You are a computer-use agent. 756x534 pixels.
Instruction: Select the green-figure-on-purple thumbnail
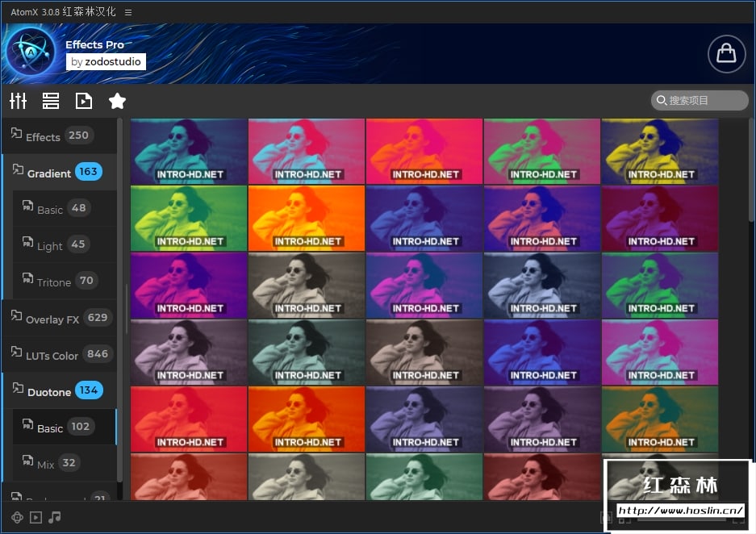point(660,286)
